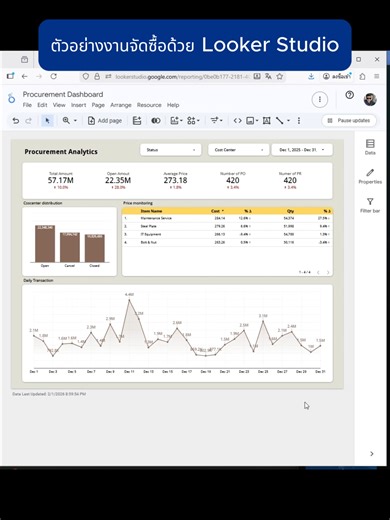Click the Add data icon

[137, 121]
